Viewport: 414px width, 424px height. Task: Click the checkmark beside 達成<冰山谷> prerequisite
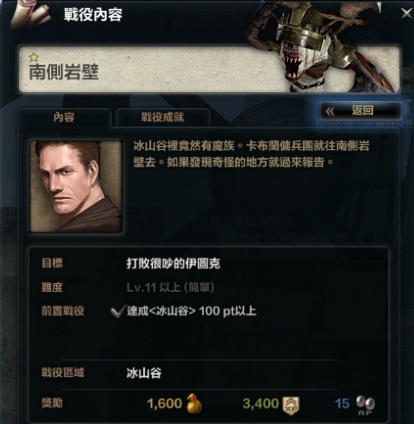[x=118, y=312]
